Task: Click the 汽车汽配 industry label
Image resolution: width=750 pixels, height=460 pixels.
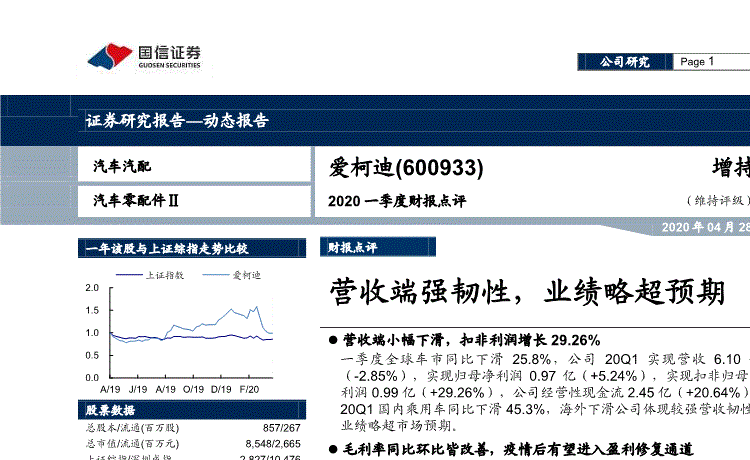Action: 122,166
